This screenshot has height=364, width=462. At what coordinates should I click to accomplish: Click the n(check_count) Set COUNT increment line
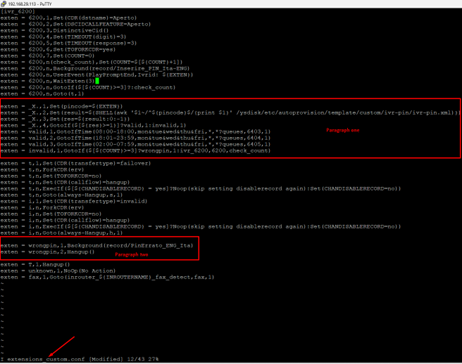click(91, 62)
